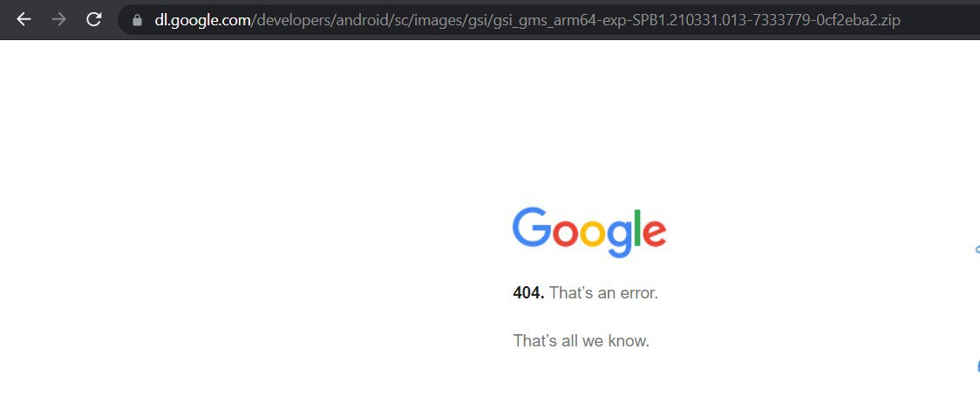The width and height of the screenshot is (980, 397).
Task: Click the yellow 'o' in Google logo
Action: [x=593, y=234]
